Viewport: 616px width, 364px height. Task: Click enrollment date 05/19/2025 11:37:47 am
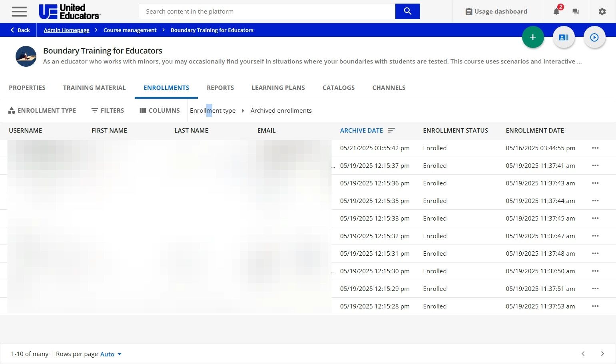click(540, 236)
